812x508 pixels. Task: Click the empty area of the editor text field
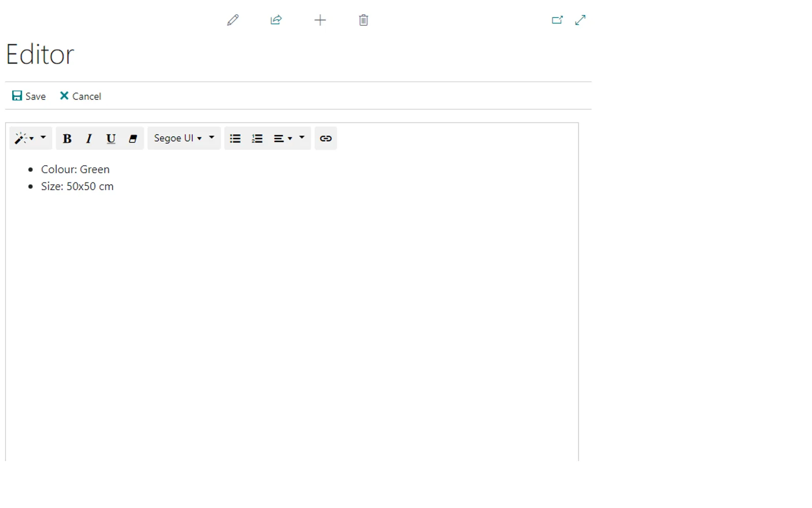coord(292,325)
